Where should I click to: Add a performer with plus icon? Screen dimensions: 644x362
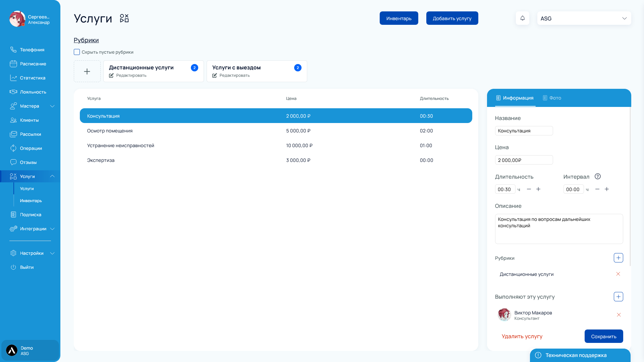(x=618, y=297)
